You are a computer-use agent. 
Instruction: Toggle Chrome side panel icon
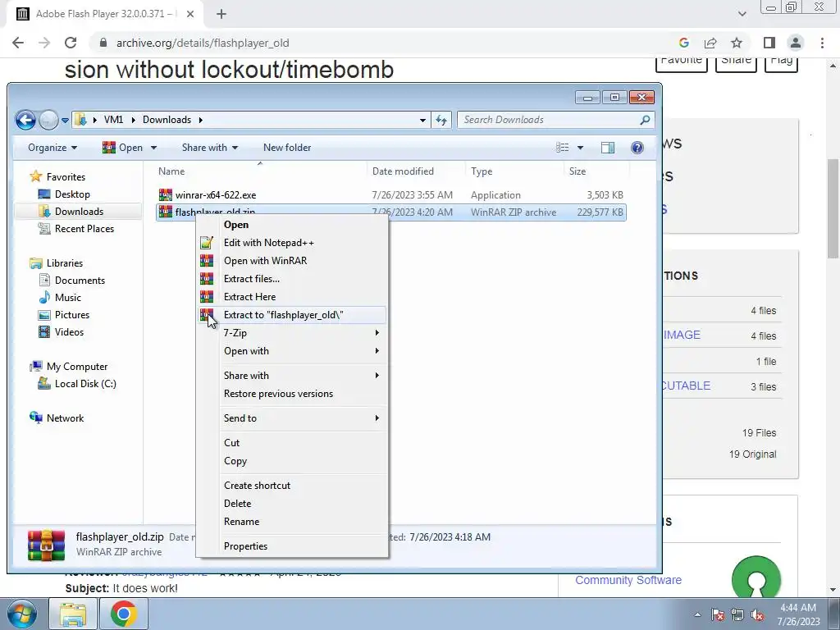pyautogui.click(x=769, y=43)
